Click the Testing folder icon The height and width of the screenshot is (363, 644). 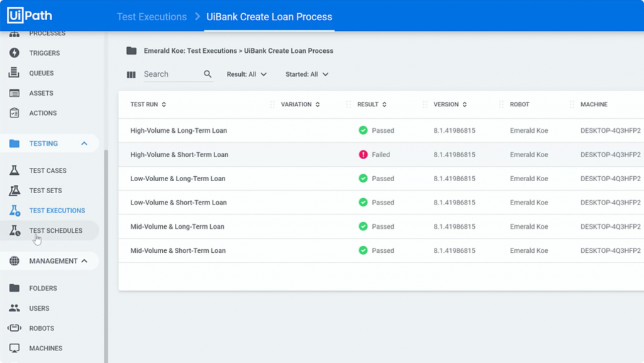(14, 143)
